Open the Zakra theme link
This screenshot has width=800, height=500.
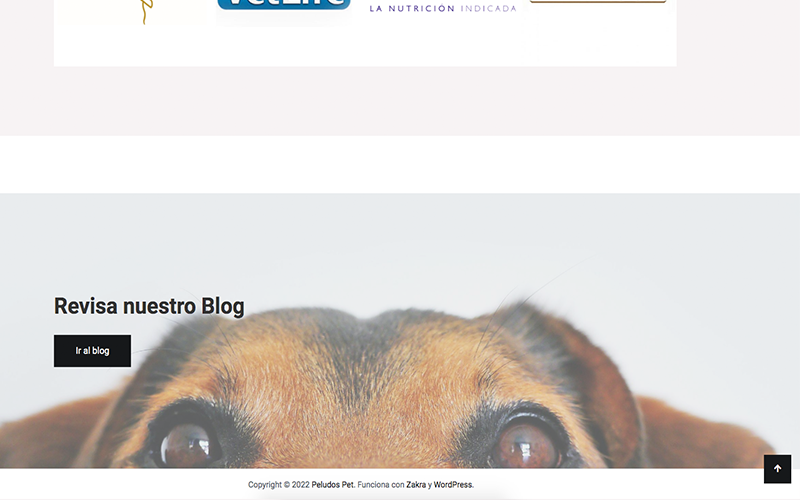[416, 485]
